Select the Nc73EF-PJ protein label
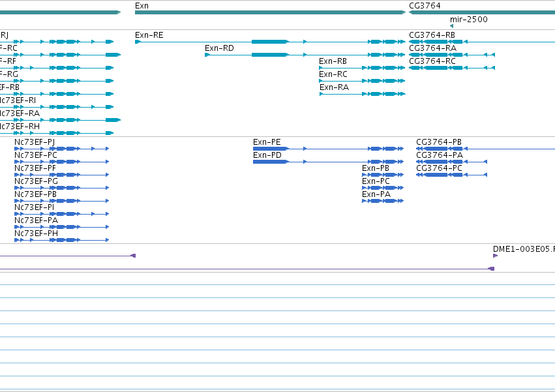 pos(35,142)
